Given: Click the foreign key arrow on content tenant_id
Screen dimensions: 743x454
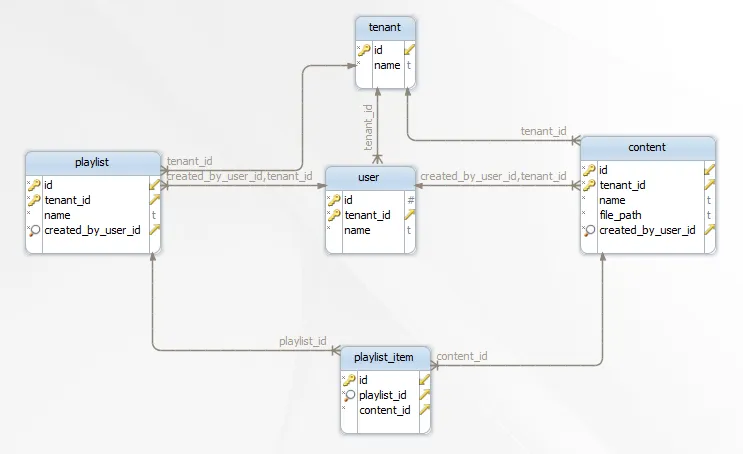Looking at the screenshot, I should click(x=709, y=184).
